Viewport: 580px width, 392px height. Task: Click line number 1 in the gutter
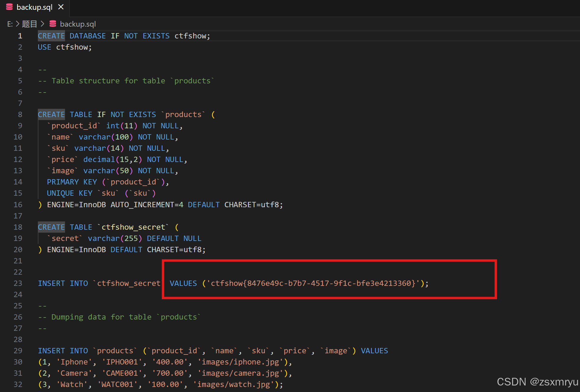pyautogui.click(x=20, y=36)
